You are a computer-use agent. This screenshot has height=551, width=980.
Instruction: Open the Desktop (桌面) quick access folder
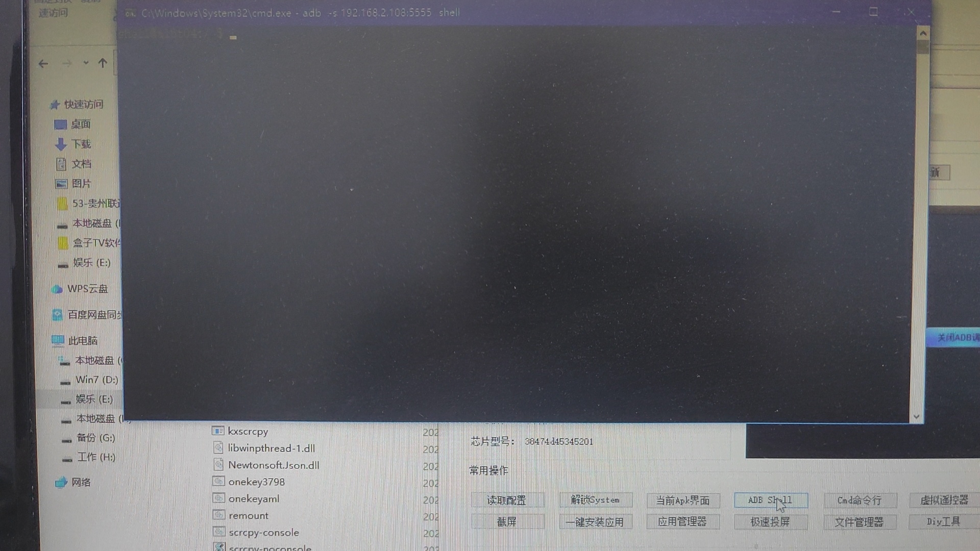[80, 124]
